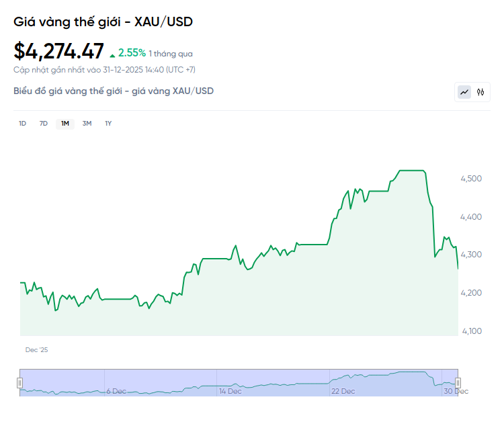Click the 6 Dec navigator label
This screenshot has height=426, width=504.
[x=116, y=390]
